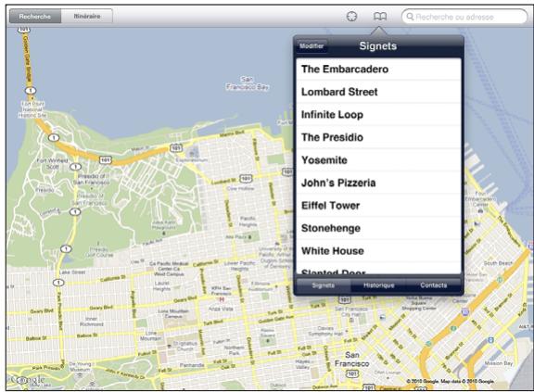Open The Embarcadero bookmark
Screen dimensions: 534x392
(x=378, y=70)
